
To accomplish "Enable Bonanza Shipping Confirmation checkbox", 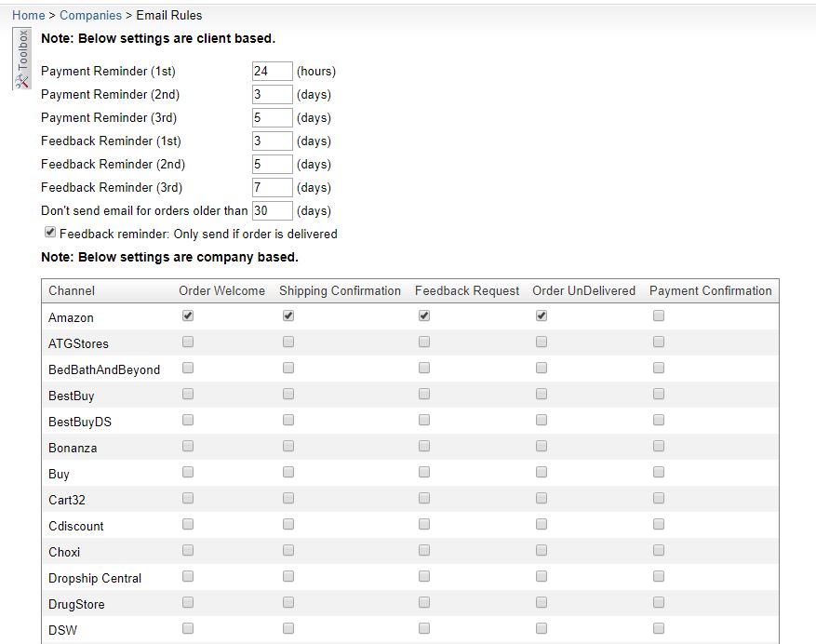I will coord(288,446).
